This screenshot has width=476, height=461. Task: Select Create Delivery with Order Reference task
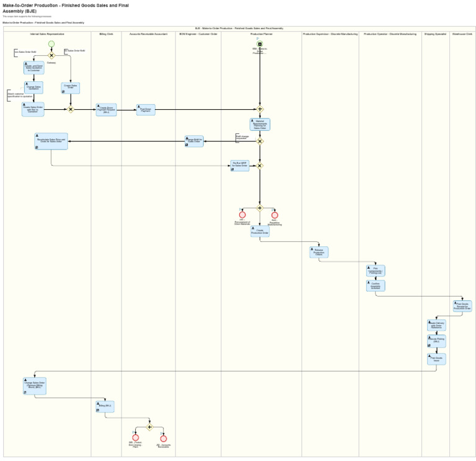(436, 325)
